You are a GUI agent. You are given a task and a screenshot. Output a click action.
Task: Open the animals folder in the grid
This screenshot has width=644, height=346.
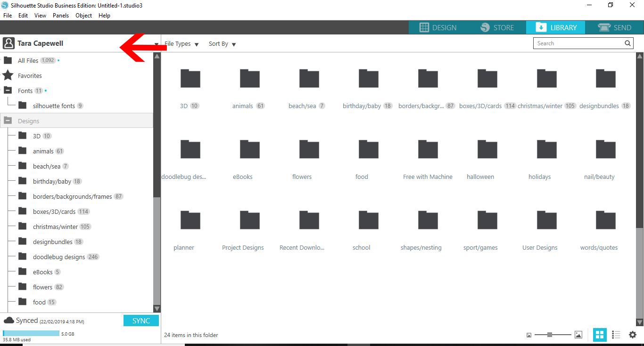click(250, 78)
